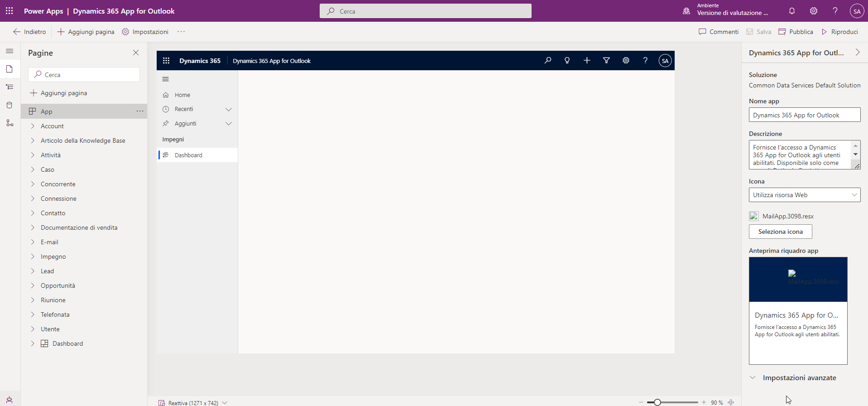Open more options for the App row
Image resolution: width=868 pixels, height=406 pixels.
[140, 111]
